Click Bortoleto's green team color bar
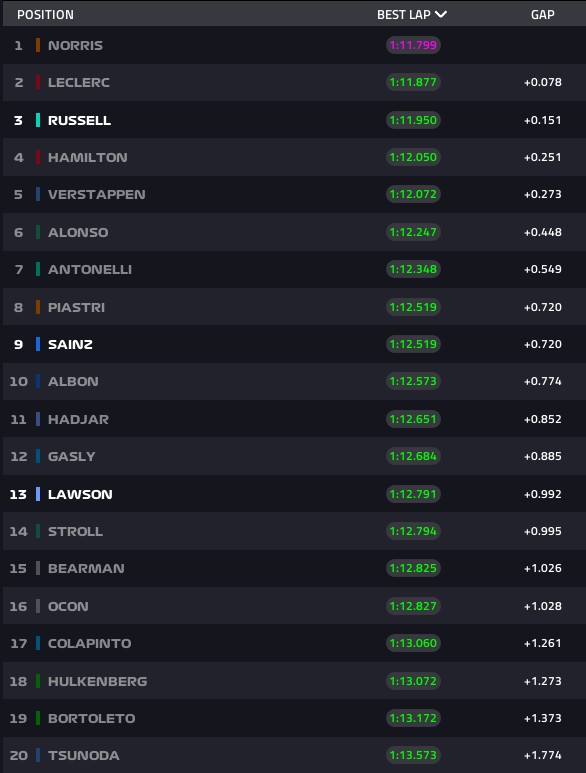This screenshot has width=586, height=773. [38, 718]
